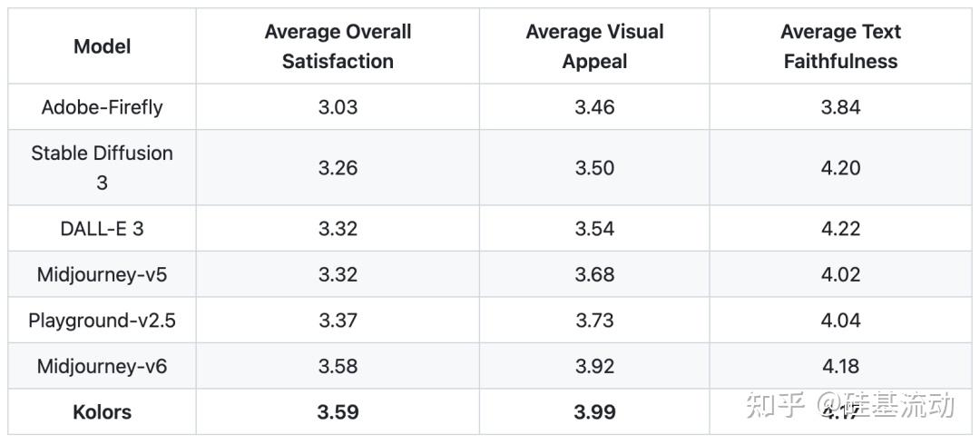Click Stable Diffusion 3's 4.20 faithfulness score
This screenshot has width=980, height=445.
(x=840, y=168)
